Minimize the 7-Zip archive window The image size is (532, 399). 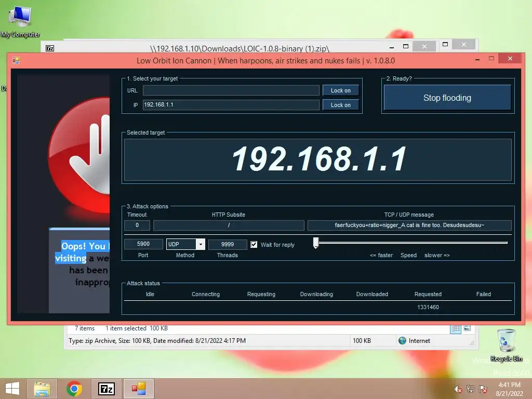coord(392,47)
